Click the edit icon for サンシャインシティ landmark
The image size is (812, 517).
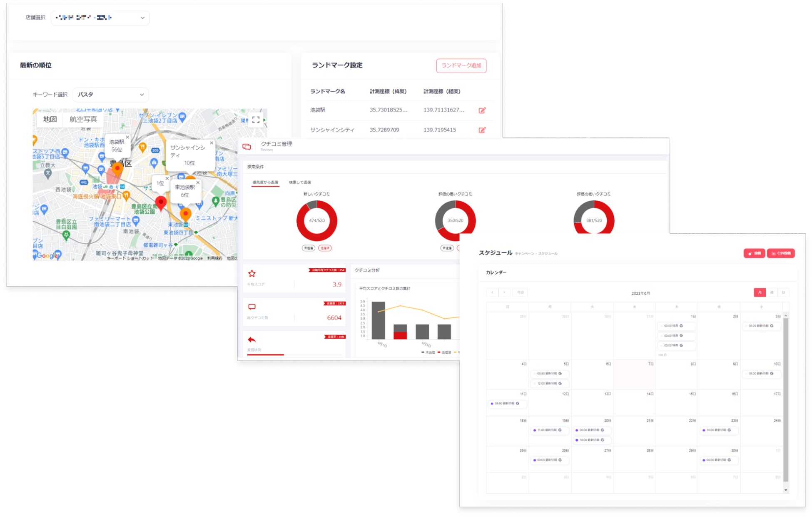pos(482,130)
